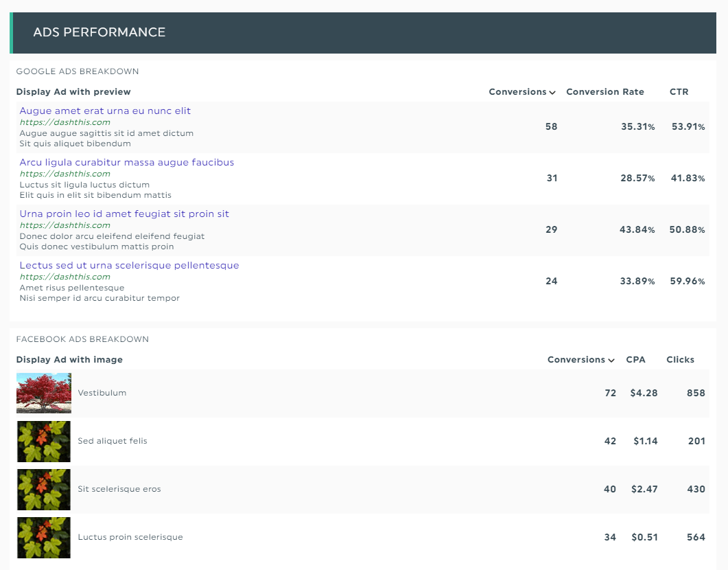Open the 'Arcu ligula curabitur massa' ad link

(127, 162)
